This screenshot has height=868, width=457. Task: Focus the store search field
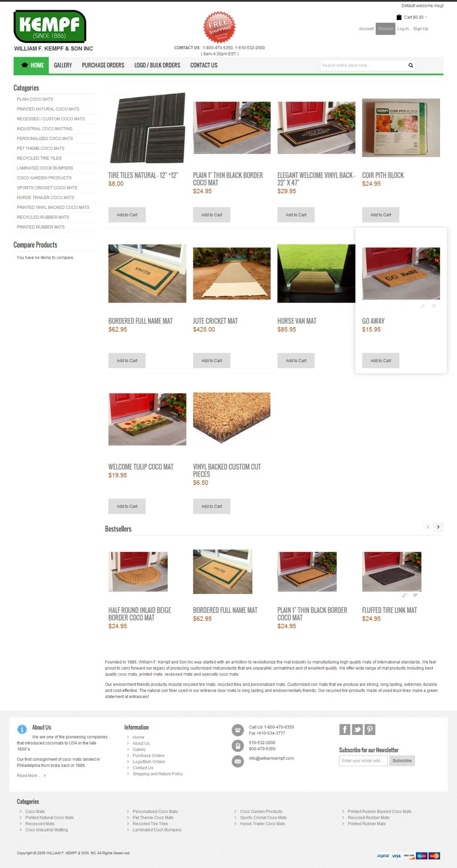coord(364,65)
